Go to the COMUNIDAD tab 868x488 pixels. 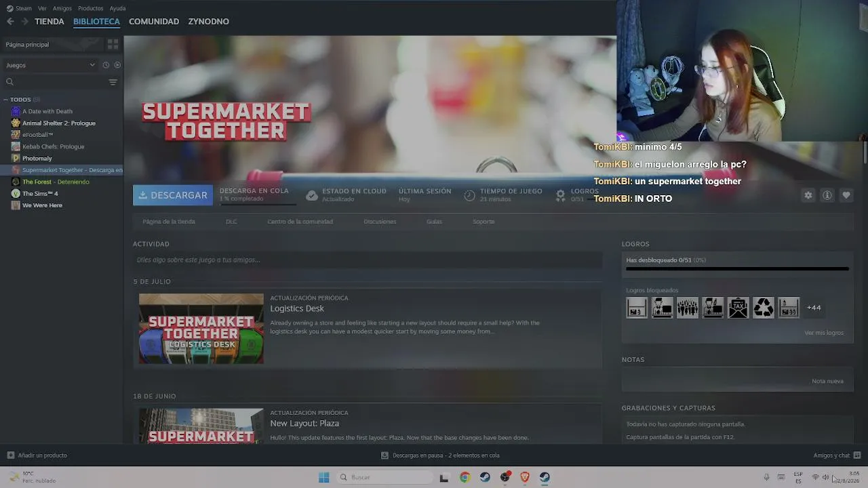[x=154, y=22]
